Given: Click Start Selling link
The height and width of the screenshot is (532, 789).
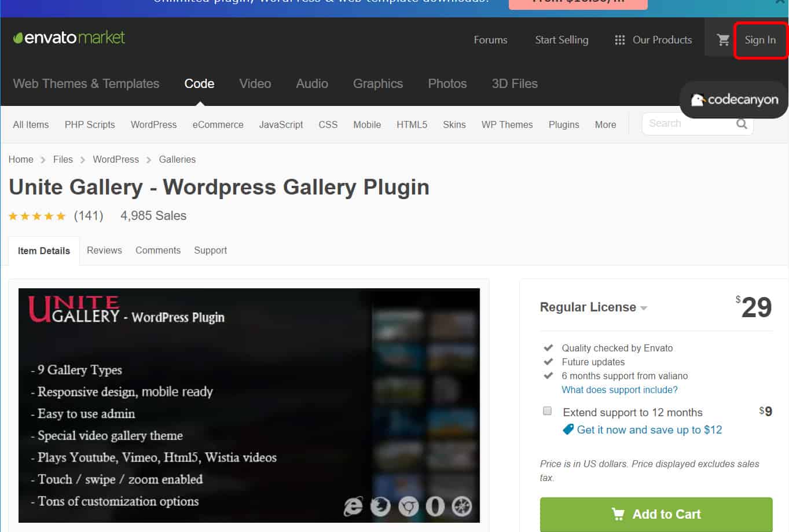Looking at the screenshot, I should (562, 40).
